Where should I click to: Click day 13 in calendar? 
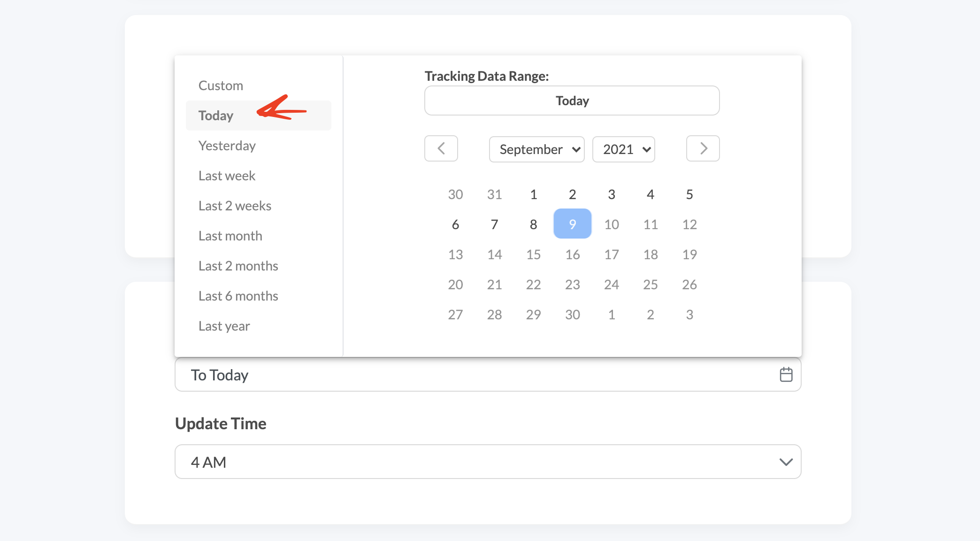tap(455, 254)
